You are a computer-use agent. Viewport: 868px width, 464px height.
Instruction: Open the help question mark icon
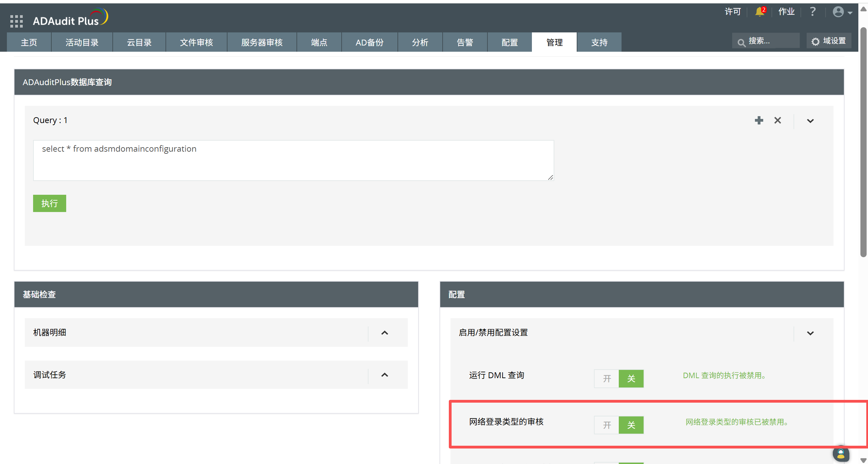pyautogui.click(x=813, y=12)
